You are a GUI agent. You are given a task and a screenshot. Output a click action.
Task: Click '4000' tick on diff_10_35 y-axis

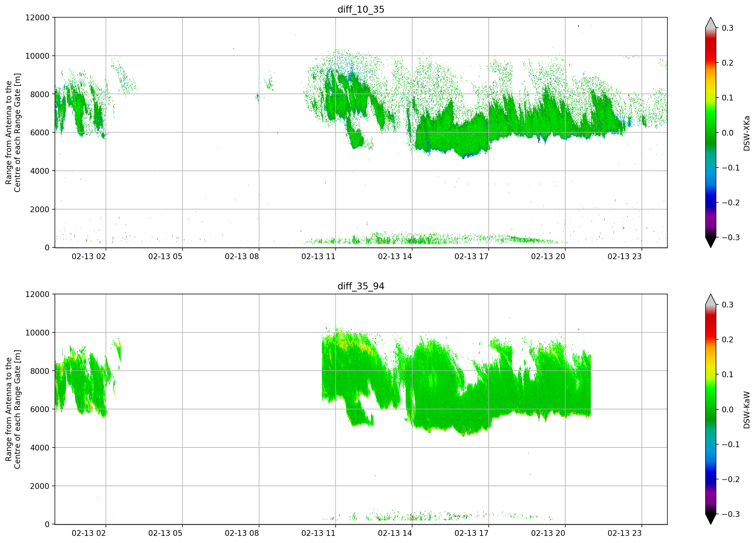point(40,171)
